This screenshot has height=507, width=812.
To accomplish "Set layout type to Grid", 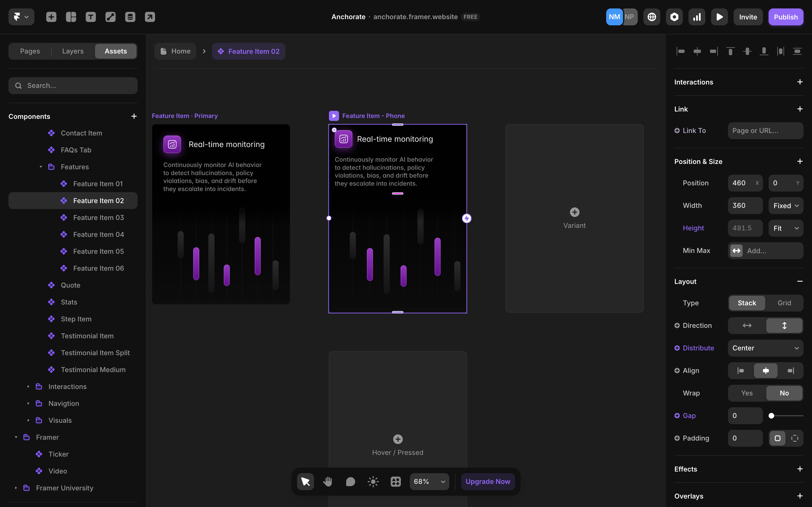I will [784, 303].
